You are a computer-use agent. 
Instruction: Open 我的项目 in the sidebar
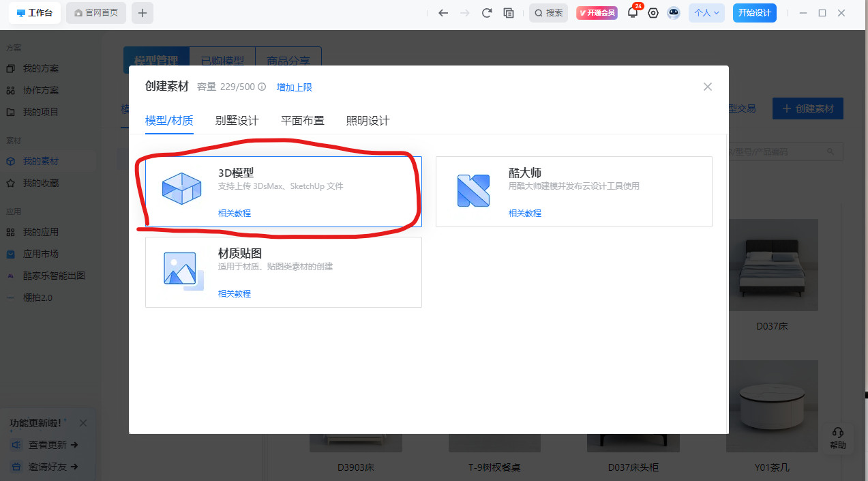[x=41, y=112]
